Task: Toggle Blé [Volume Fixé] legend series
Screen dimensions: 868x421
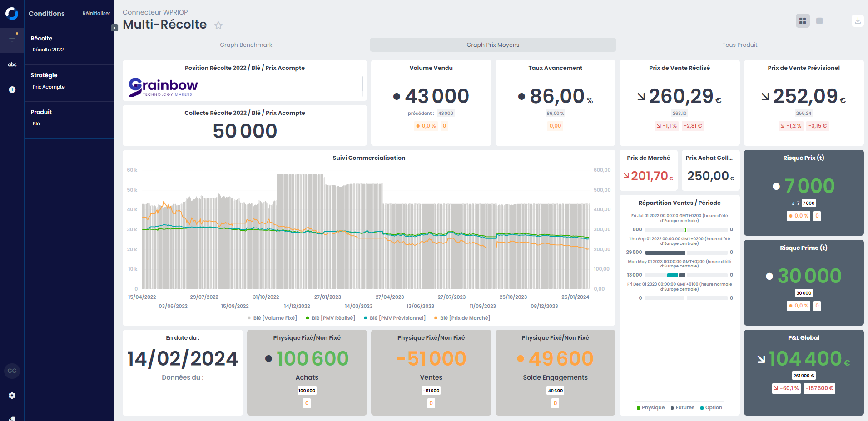Action: pyautogui.click(x=272, y=318)
